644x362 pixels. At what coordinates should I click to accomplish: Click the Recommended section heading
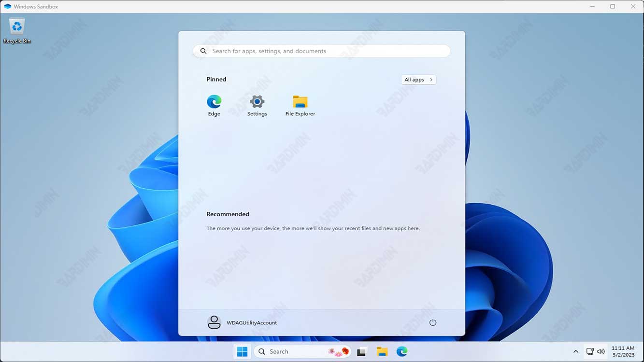pos(228,214)
